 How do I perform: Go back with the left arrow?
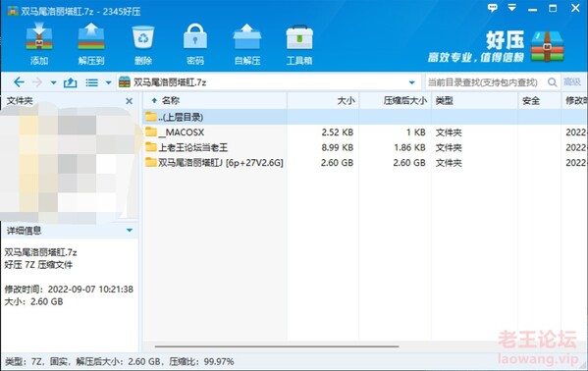coord(19,82)
